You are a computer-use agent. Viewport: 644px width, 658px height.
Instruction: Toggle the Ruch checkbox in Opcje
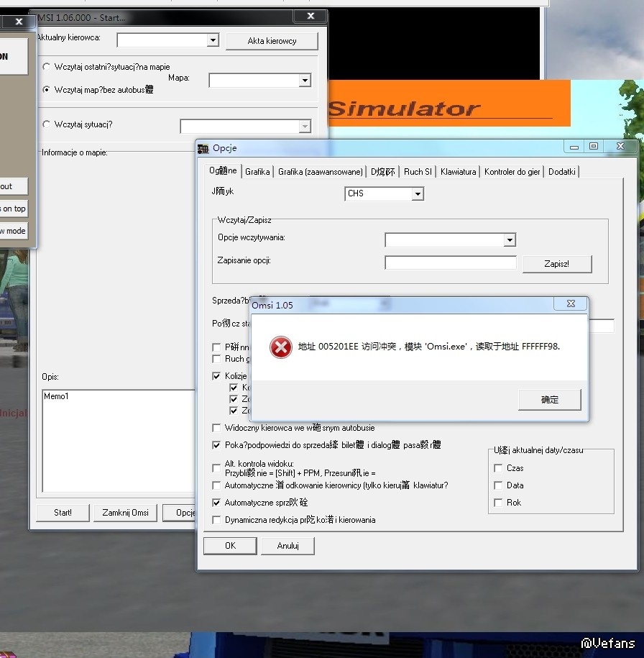tap(216, 359)
